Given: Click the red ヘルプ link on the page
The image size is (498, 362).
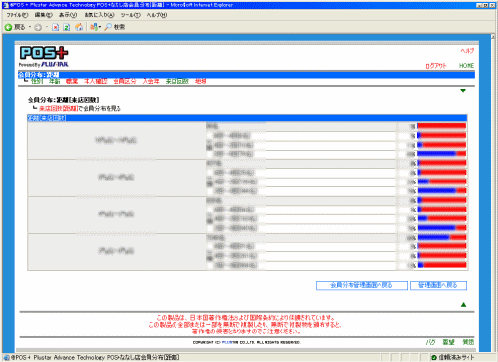Looking at the screenshot, I should click(x=467, y=51).
